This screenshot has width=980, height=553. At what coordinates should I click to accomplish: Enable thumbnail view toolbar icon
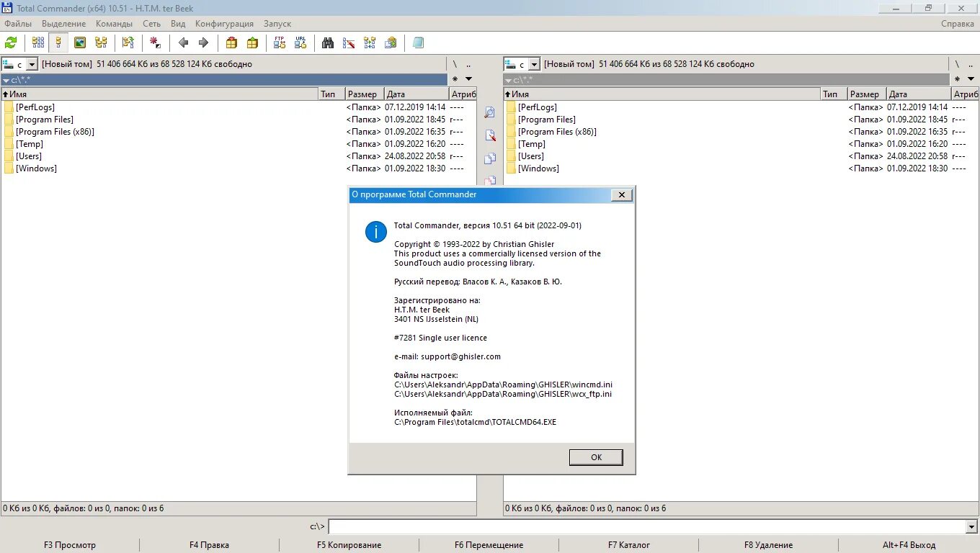[x=80, y=43]
